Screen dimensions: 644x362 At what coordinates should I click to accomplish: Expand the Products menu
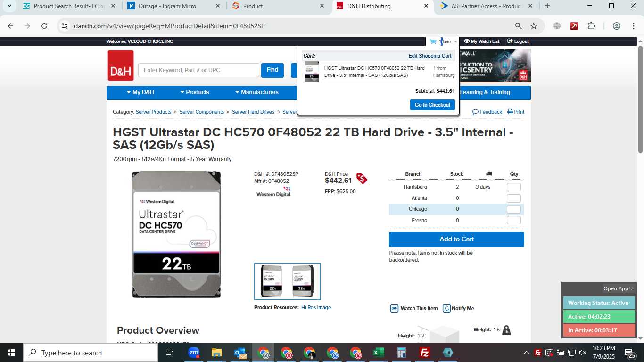195,92
